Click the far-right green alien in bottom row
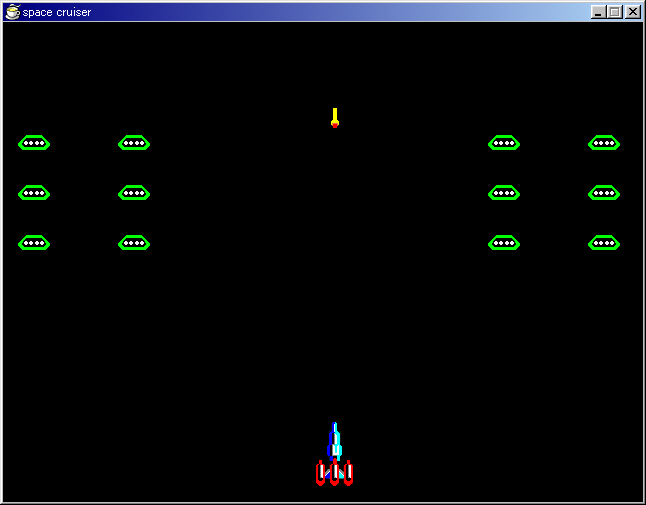 coord(604,243)
